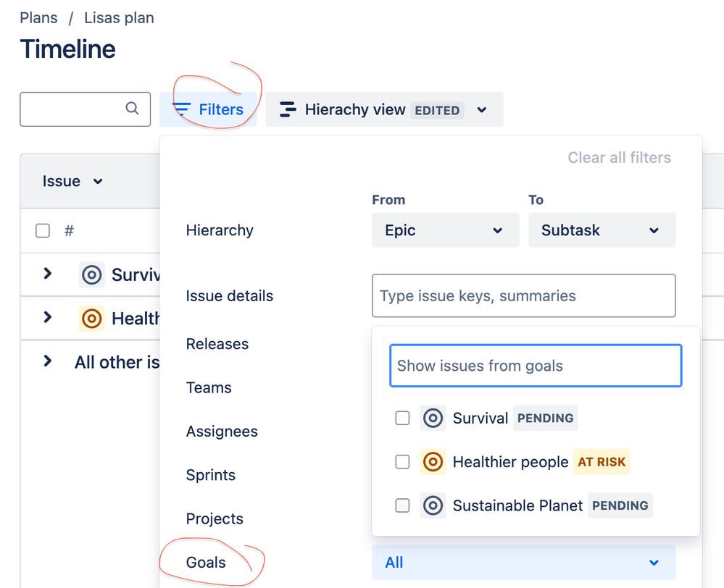The width and height of the screenshot is (724, 588).
Task: Click the PENDING badge next to Sustainable Planet
Action: pos(620,505)
